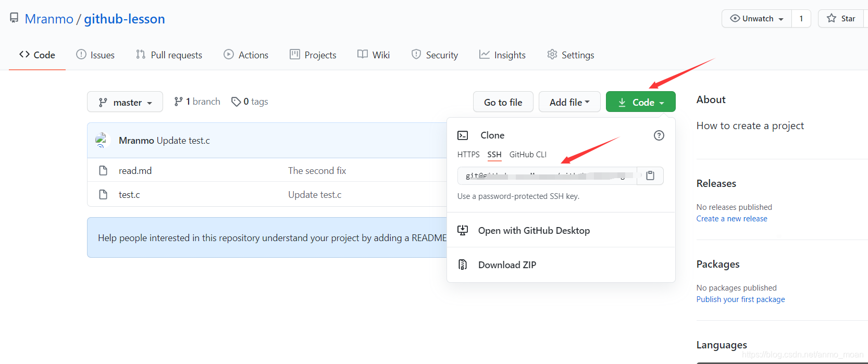Select the HTTPS clone option

point(468,154)
